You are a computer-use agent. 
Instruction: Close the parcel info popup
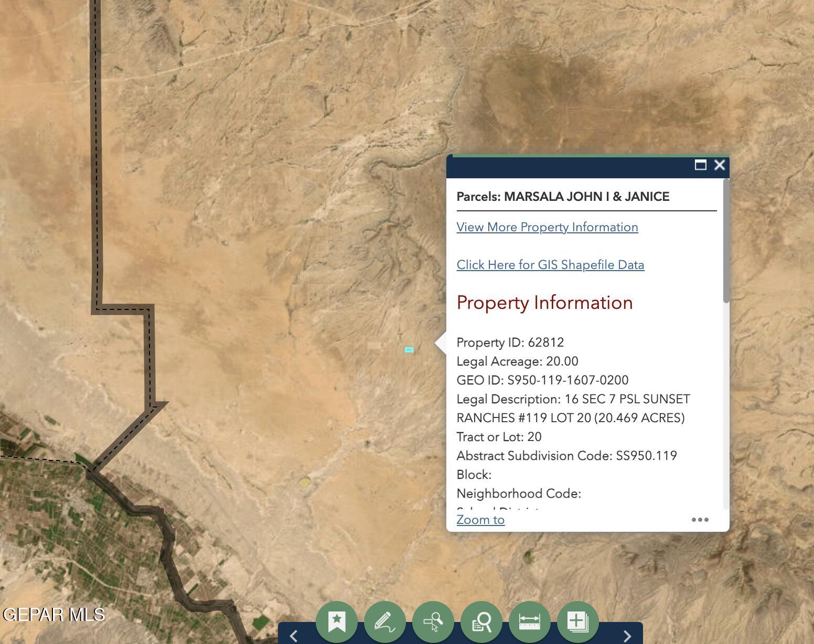tap(720, 165)
